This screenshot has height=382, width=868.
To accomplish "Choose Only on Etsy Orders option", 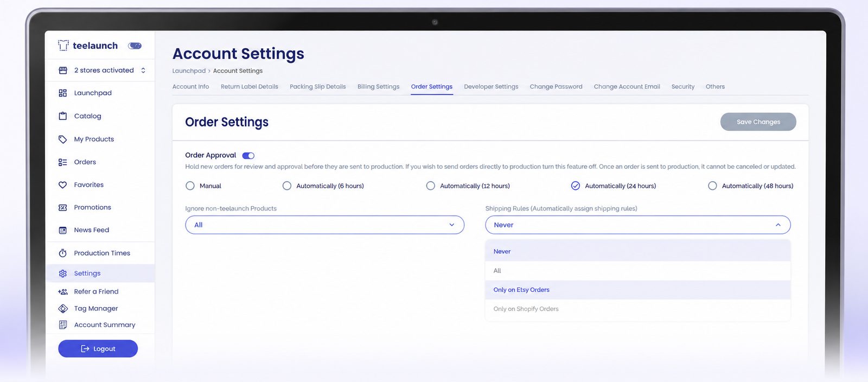I will (x=638, y=290).
